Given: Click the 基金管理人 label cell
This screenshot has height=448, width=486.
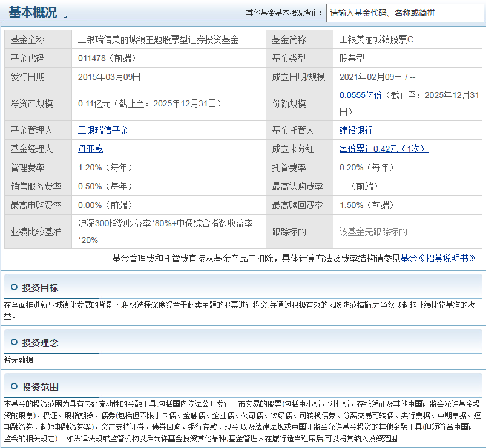Looking at the screenshot, I should pos(38,130).
